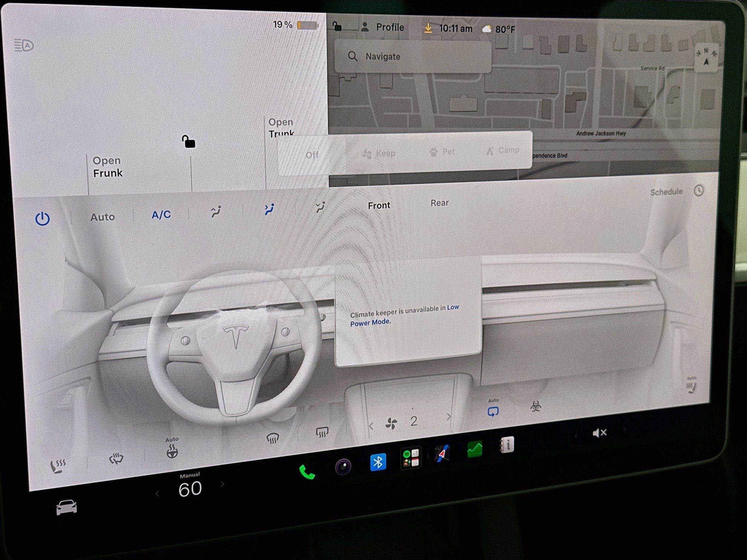The height and width of the screenshot is (560, 747).
Task: Tap the Auto steering wheel heater icon
Action: [172, 448]
